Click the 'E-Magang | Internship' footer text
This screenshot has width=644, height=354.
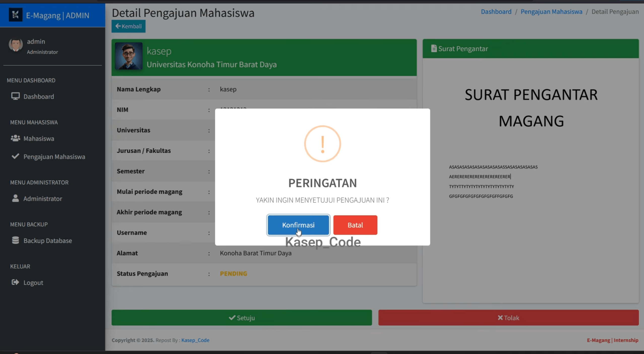pos(613,340)
